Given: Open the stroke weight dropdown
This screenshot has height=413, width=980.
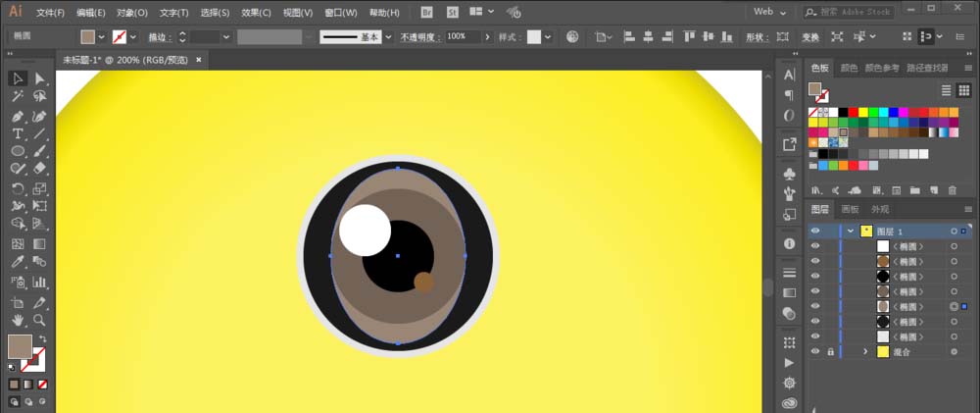Looking at the screenshot, I should pos(225,37).
